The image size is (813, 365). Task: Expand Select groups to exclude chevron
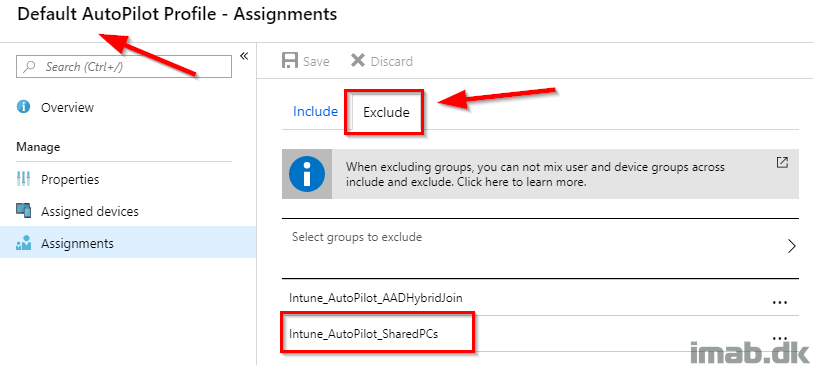click(x=791, y=246)
